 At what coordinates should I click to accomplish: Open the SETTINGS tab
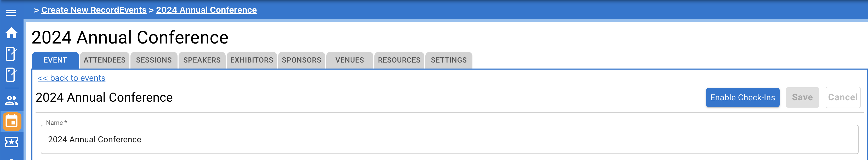click(449, 60)
